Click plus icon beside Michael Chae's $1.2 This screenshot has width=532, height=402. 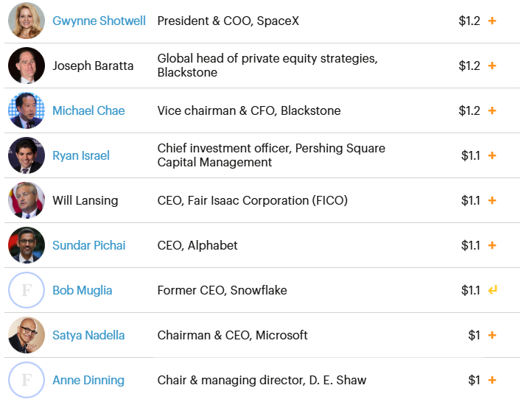(492, 110)
